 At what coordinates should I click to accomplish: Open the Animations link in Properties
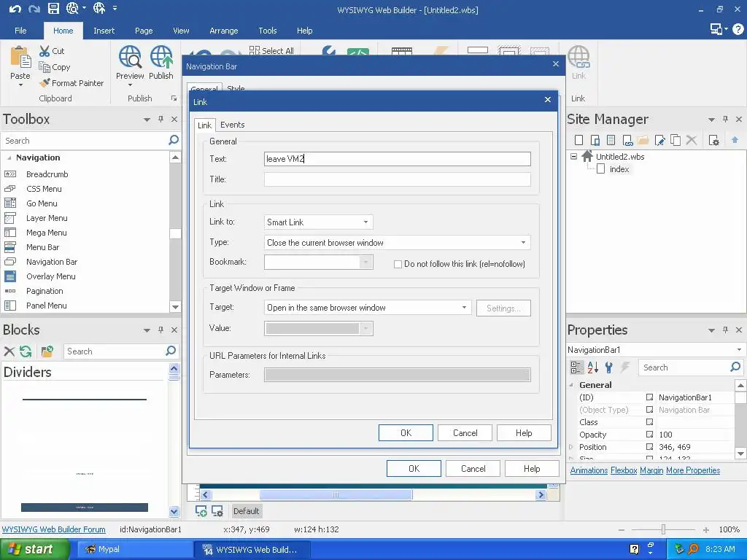tap(589, 470)
